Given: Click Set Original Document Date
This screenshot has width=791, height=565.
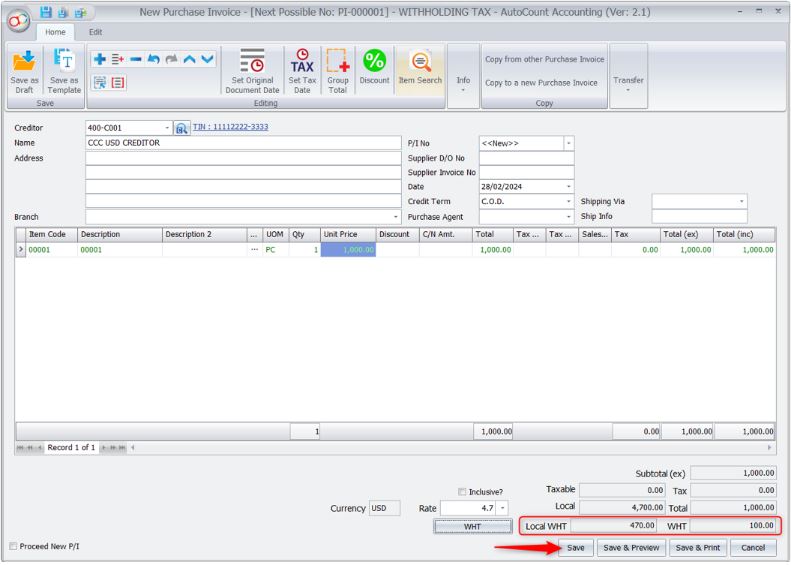Looking at the screenshot, I should pyautogui.click(x=252, y=71).
